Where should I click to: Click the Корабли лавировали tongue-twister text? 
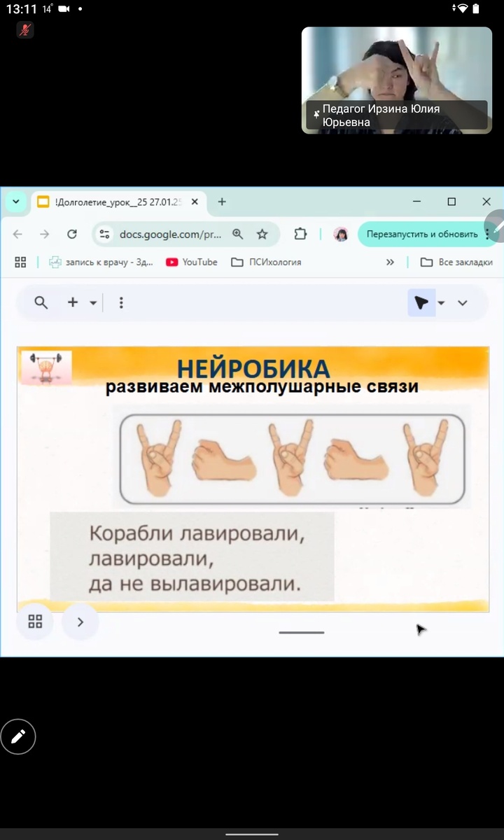tap(196, 559)
